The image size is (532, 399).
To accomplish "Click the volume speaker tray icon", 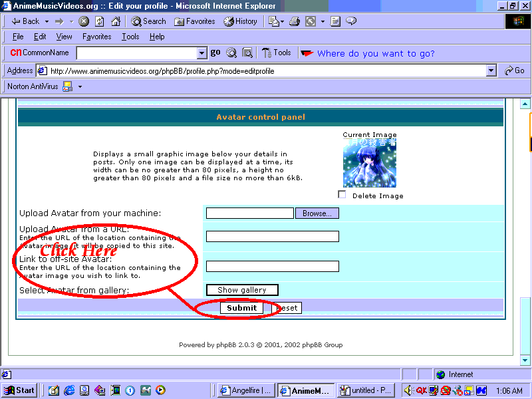I will click(408, 390).
